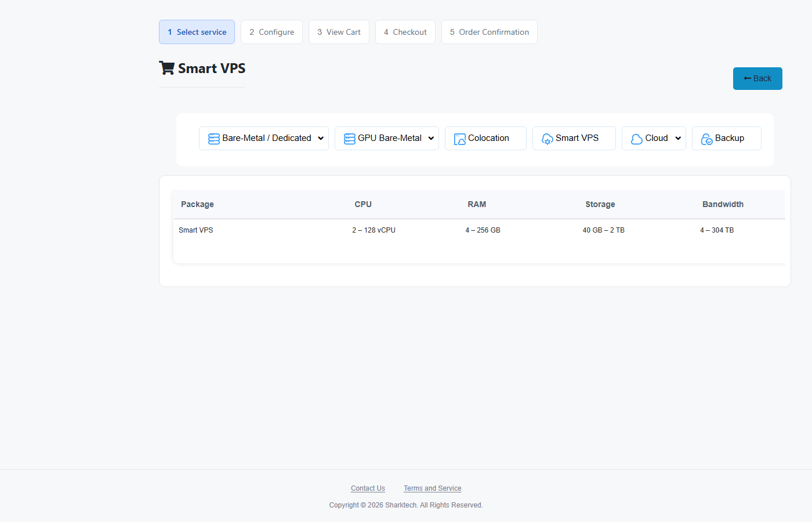Open the Cloud dropdown arrow
Viewport: 812px width, 522px height.
point(678,139)
